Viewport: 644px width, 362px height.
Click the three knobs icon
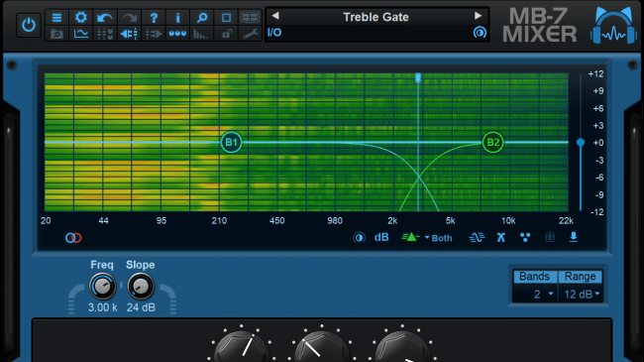click(177, 34)
